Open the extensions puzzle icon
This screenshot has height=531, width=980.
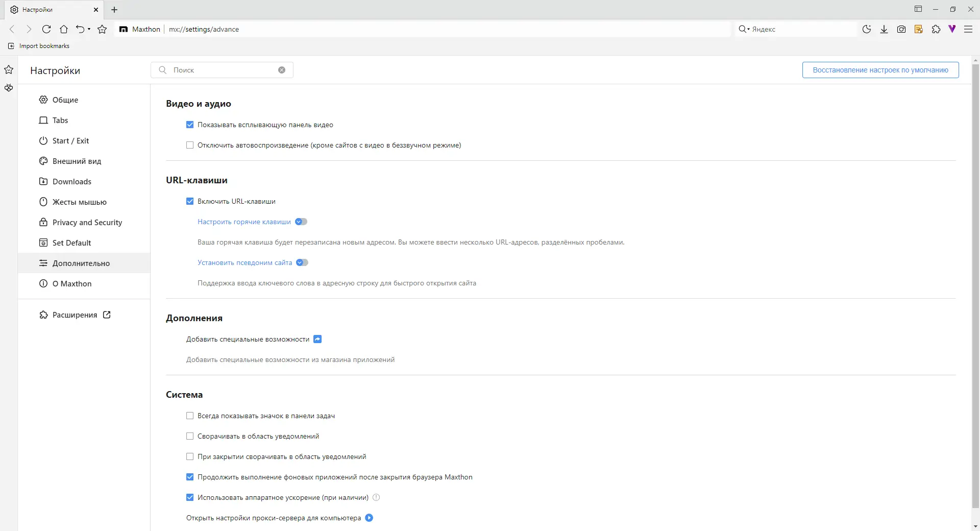pos(936,29)
